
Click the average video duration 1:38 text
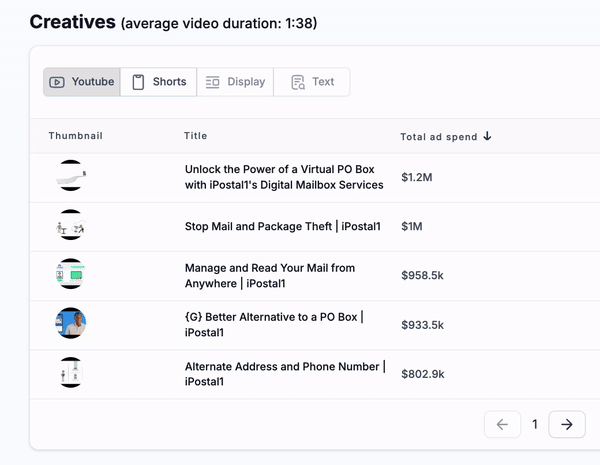219,23
